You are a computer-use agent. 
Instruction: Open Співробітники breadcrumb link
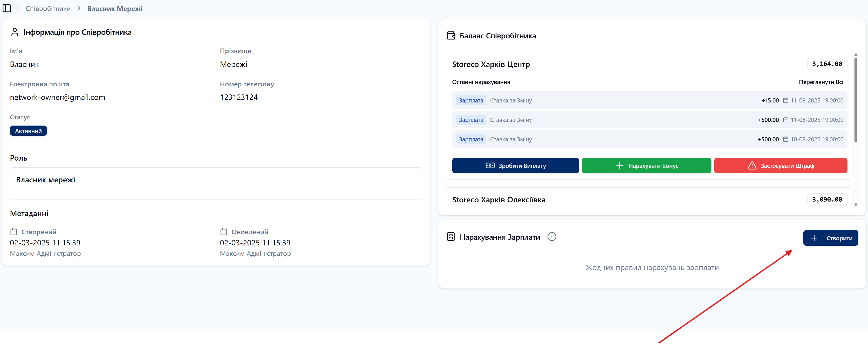48,8
